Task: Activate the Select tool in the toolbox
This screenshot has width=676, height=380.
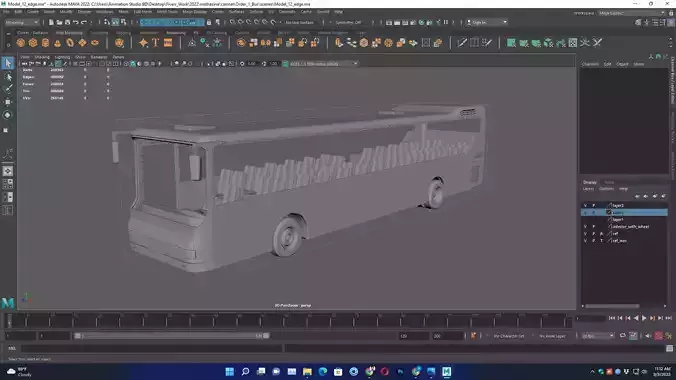Action: tap(8, 63)
